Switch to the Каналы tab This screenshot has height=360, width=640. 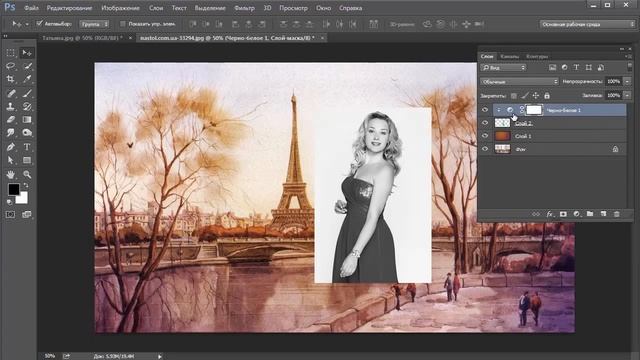(510, 56)
